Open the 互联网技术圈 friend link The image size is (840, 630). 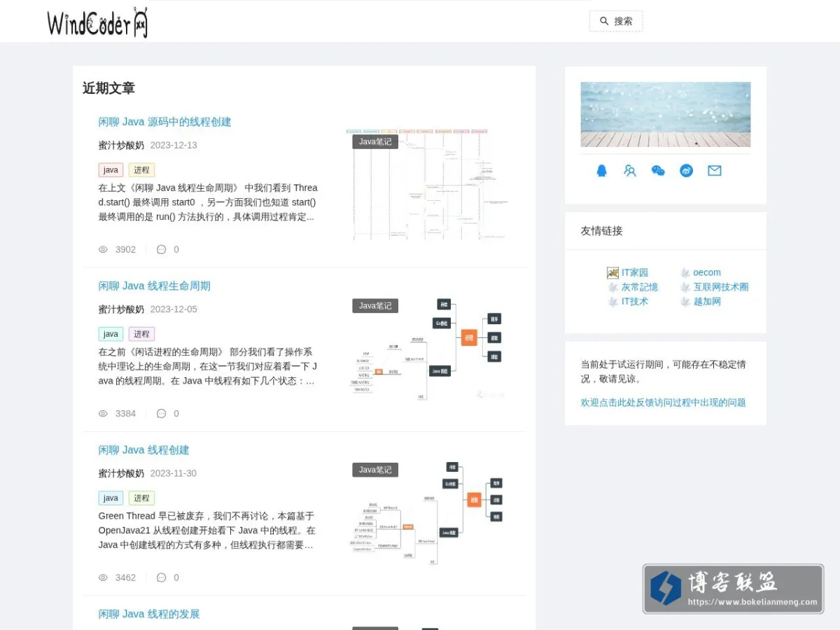[x=721, y=287]
